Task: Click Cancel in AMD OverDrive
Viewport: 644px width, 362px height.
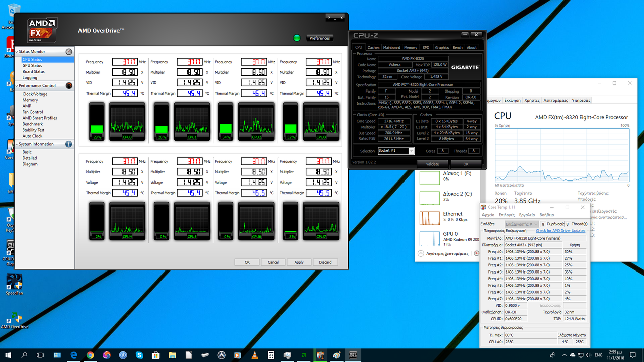Action: tap(273, 262)
